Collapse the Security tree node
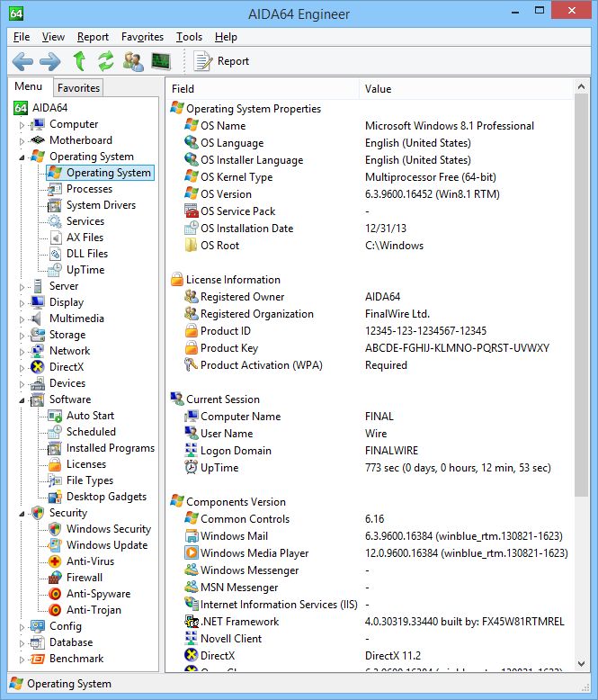 (22, 514)
